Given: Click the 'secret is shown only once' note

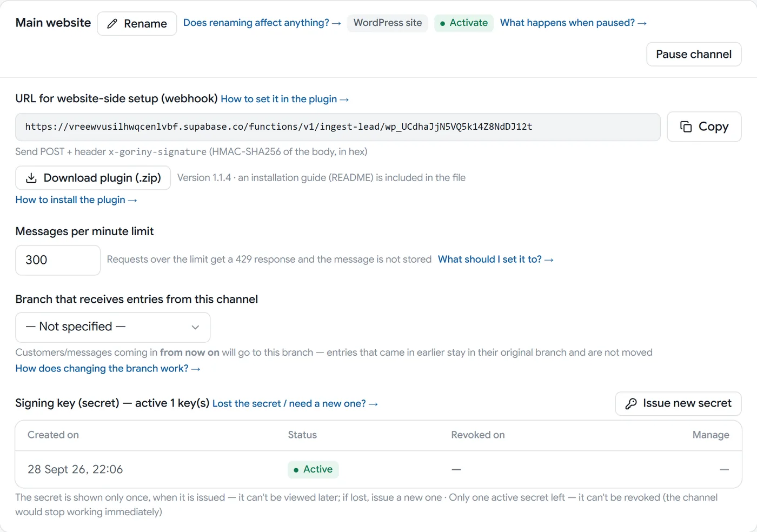Looking at the screenshot, I should pos(367,504).
